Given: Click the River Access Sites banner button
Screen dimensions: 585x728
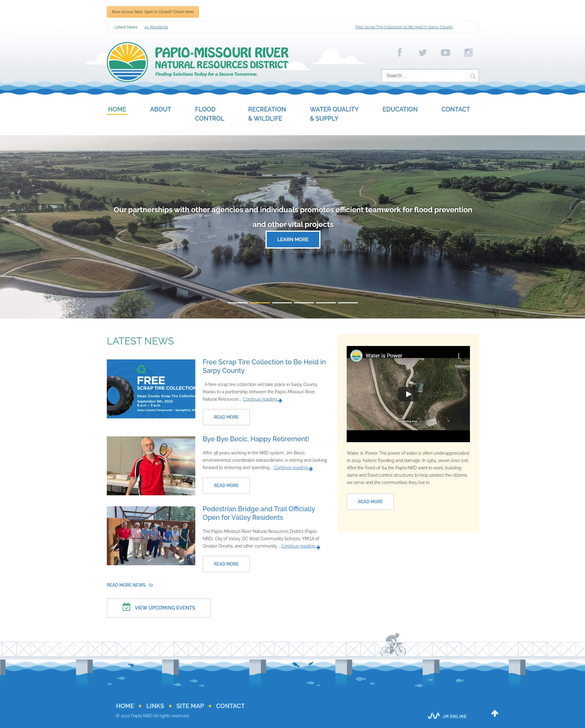Looking at the screenshot, I should click(153, 12).
